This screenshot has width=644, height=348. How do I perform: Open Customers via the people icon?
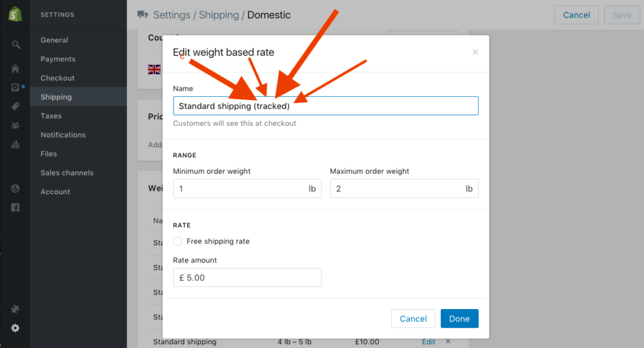tap(15, 125)
